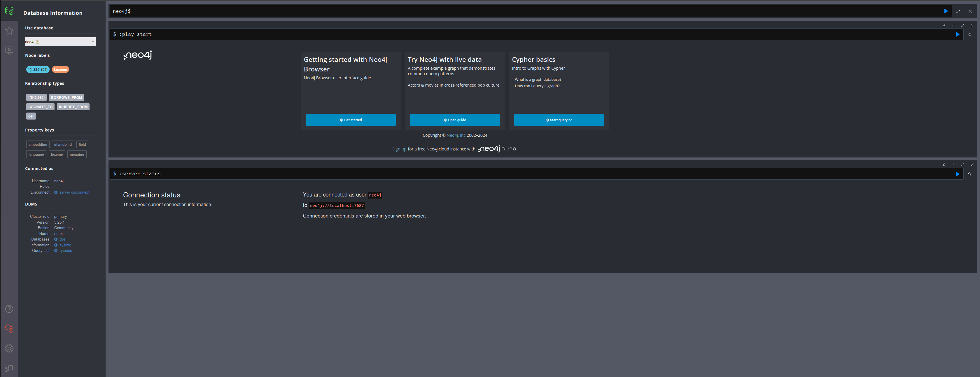The image size is (980, 377).
Task: Clear the main editor with the X icon
Action: click(970, 11)
